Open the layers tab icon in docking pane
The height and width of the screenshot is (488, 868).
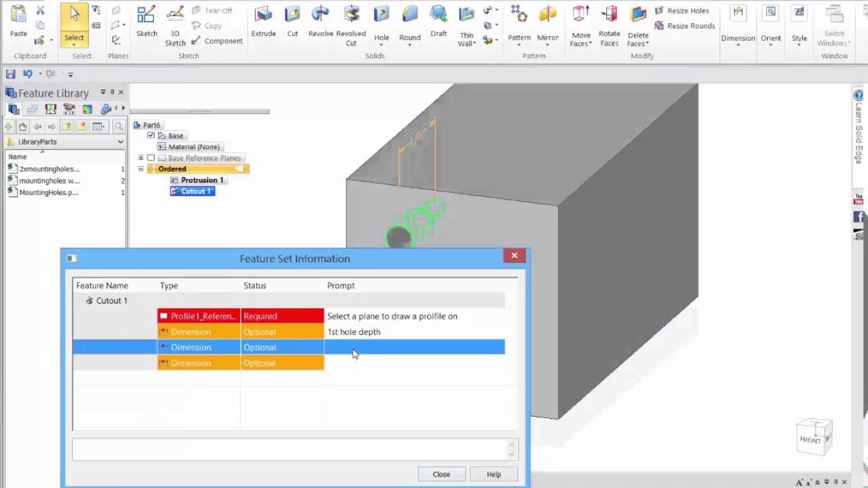tap(32, 108)
